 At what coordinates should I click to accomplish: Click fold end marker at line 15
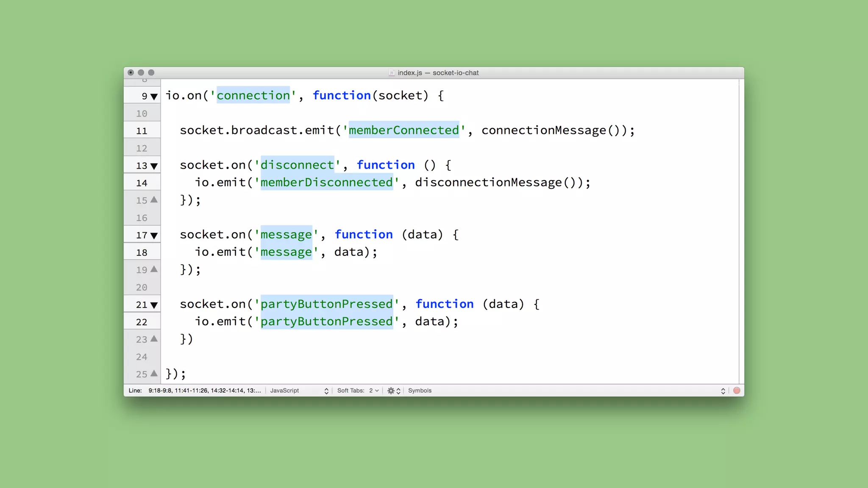(154, 200)
